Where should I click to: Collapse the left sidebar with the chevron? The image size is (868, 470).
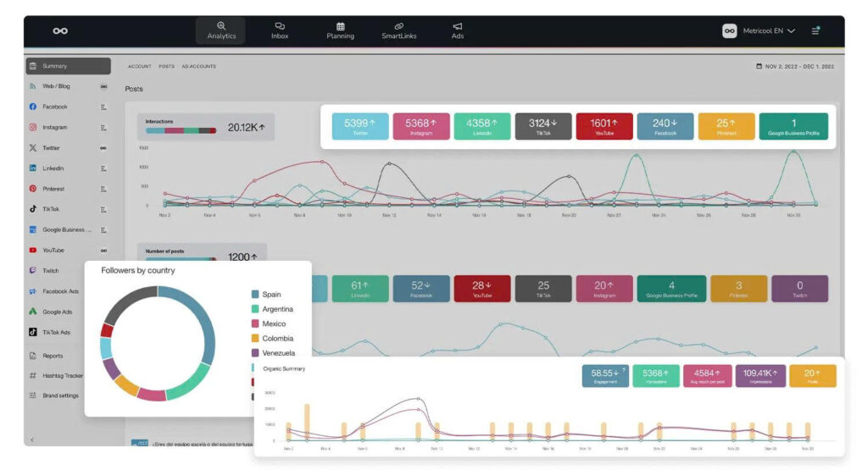tap(32, 440)
